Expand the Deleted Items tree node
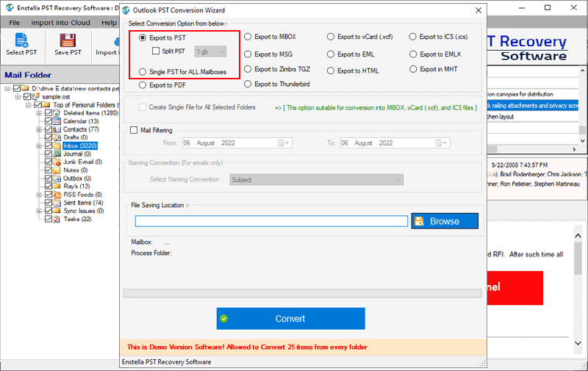Screen dimensions: 588x371 point(39,113)
